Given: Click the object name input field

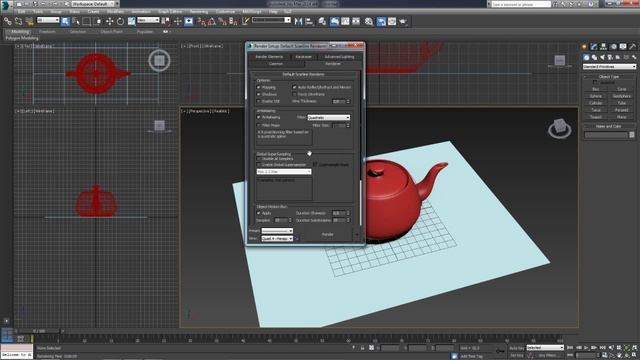Looking at the screenshot, I should pos(606,135).
